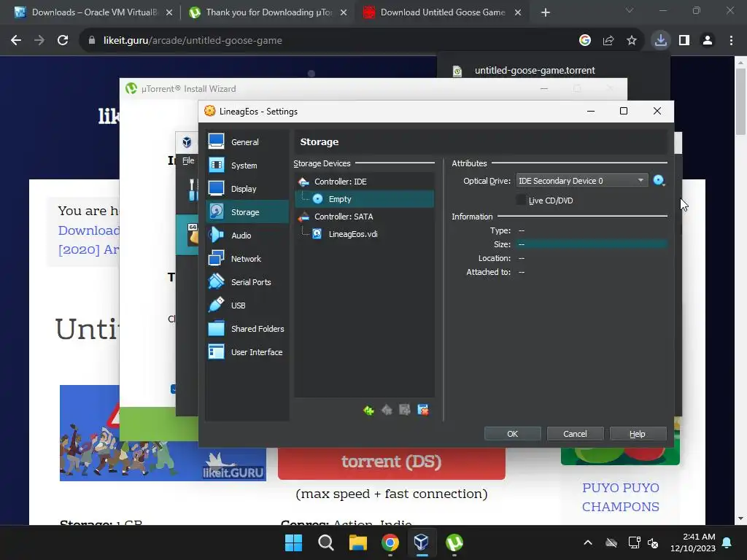Select Empty optical drive item
The width and height of the screenshot is (747, 560).
[365, 199]
